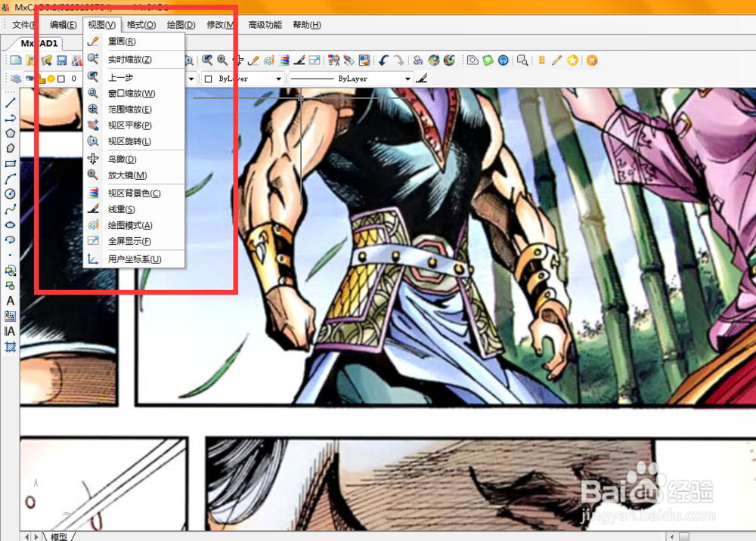
Task: Select the Polygon drawing tool
Action: tap(10, 133)
